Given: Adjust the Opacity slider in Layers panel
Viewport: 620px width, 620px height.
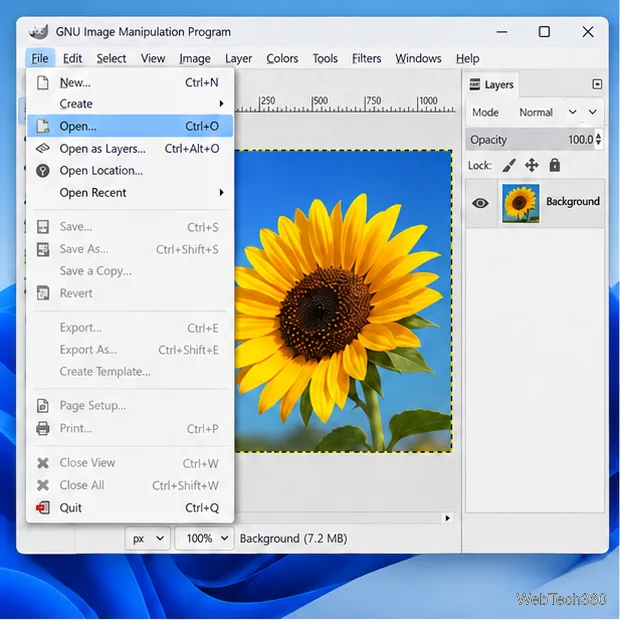Looking at the screenshot, I should [530, 140].
